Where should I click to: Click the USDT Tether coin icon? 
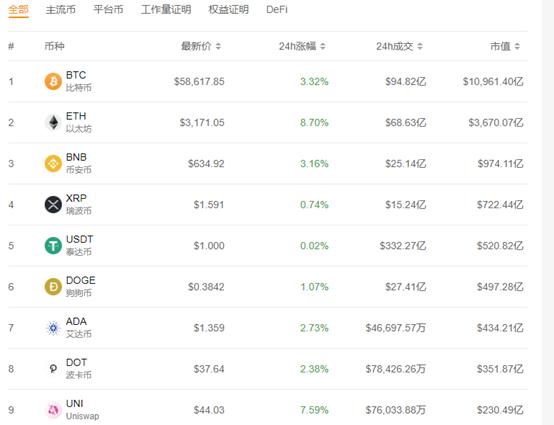pos(53,246)
